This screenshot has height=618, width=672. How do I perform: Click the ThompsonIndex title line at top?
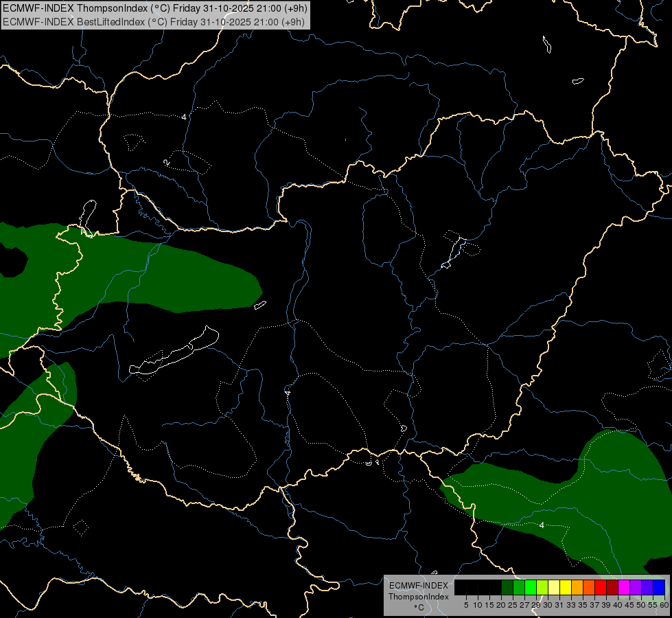(x=154, y=8)
